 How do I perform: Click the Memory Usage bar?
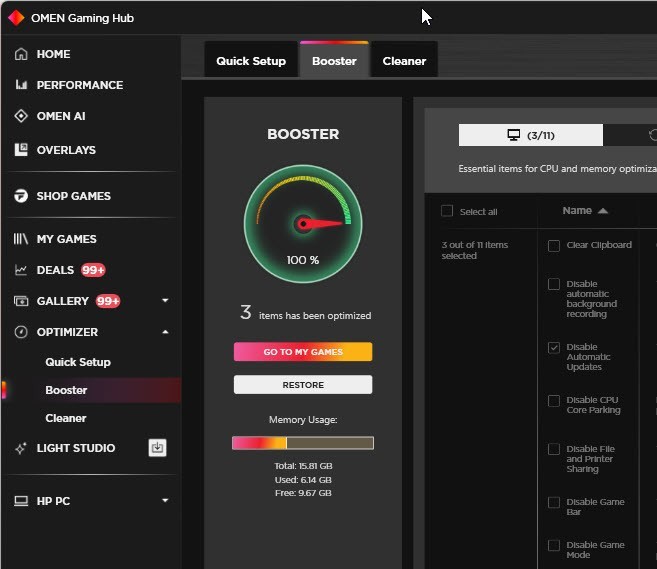303,443
